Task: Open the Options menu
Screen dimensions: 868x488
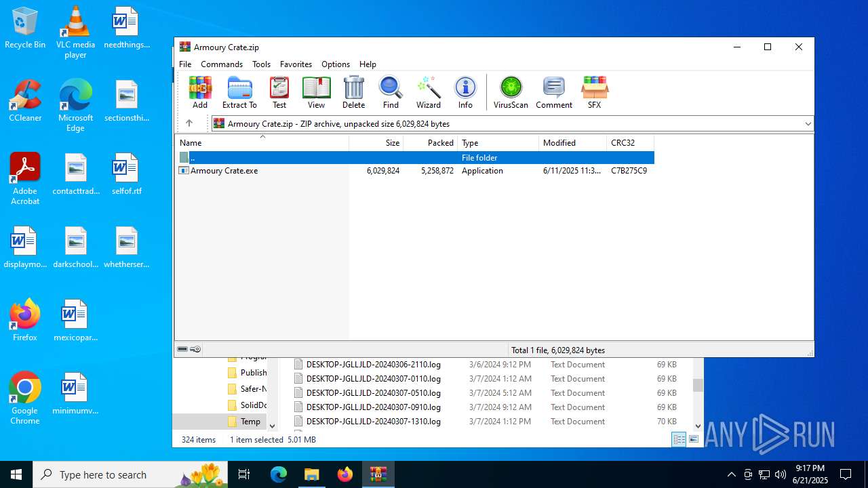Action: point(336,64)
